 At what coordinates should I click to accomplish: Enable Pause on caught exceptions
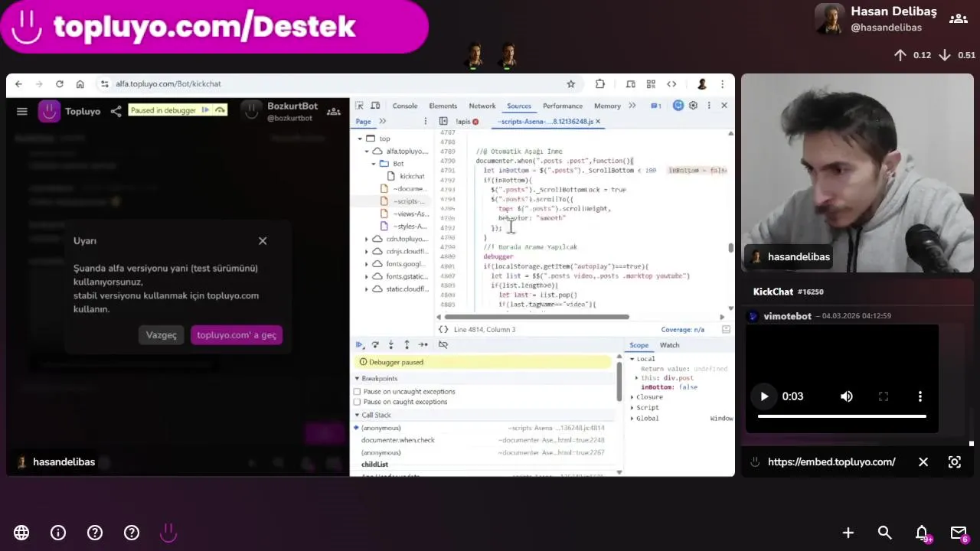(x=357, y=402)
